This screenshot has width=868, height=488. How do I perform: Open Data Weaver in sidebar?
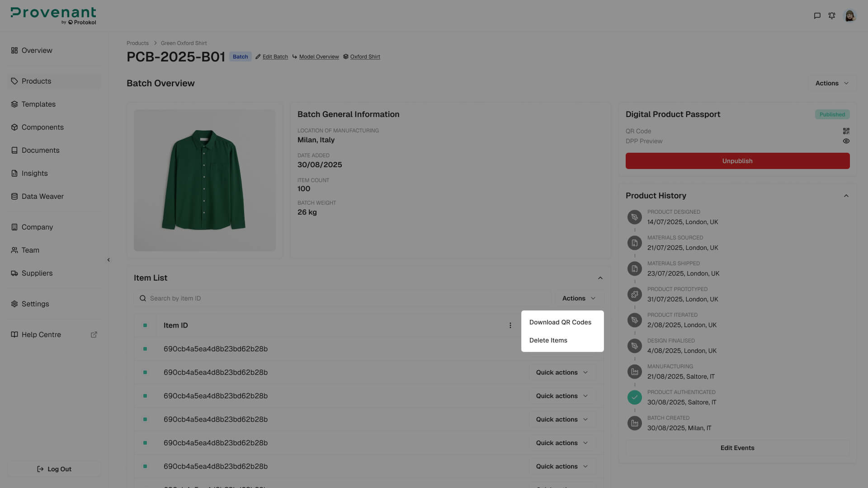click(54, 197)
